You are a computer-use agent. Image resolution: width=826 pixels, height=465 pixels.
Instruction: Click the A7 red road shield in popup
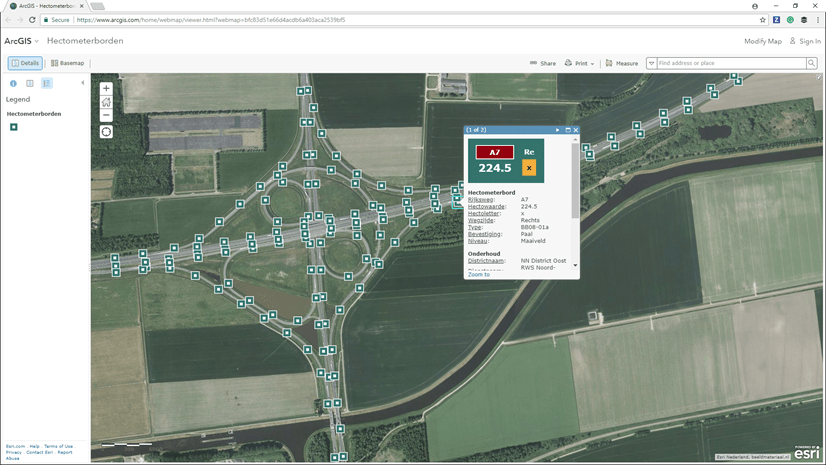(495, 152)
